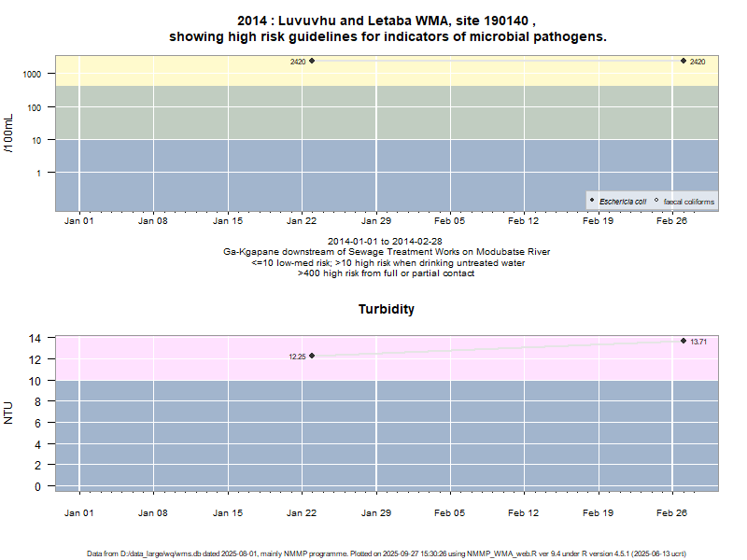Click the date range text 2014-01-01 to 2014-02-28
This screenshot has width=747, height=560.
coord(387,241)
